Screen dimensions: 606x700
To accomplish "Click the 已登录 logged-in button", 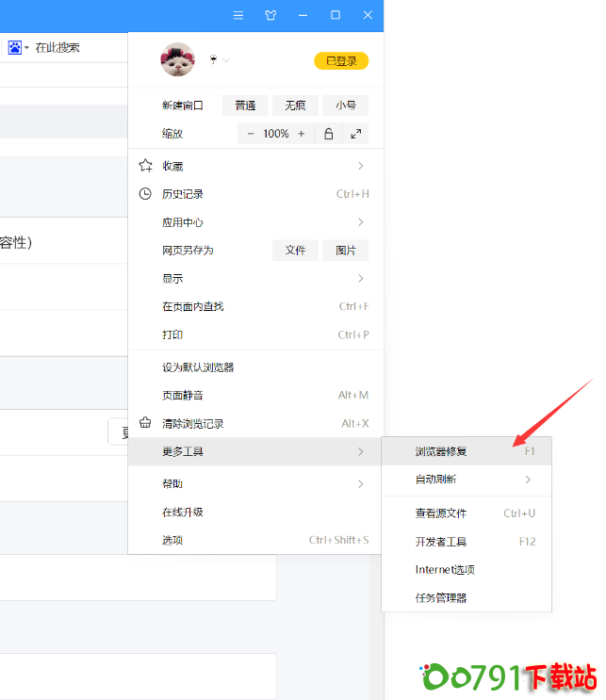I will 341,60.
